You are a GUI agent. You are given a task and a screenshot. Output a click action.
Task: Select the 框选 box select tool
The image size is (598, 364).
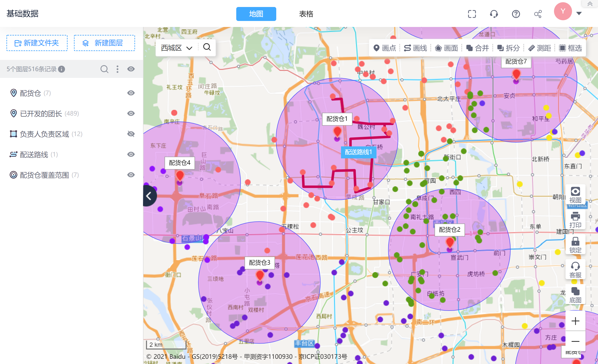[x=571, y=48]
